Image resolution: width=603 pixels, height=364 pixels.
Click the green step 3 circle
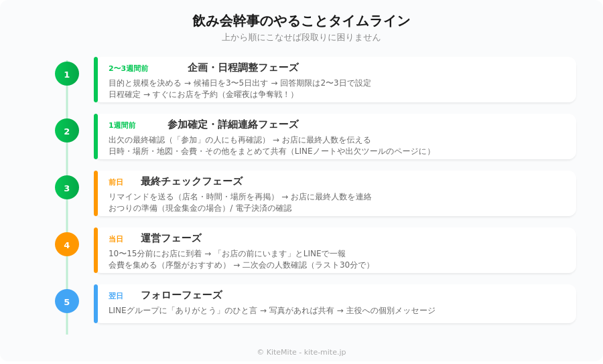tap(67, 188)
